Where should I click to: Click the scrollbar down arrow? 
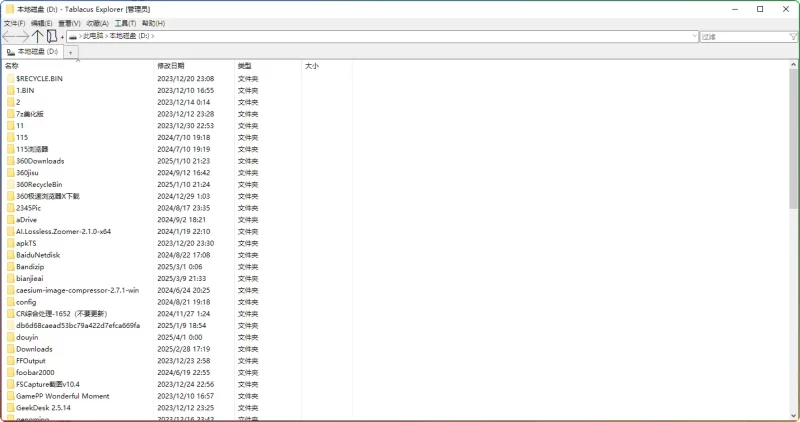coord(793,416)
